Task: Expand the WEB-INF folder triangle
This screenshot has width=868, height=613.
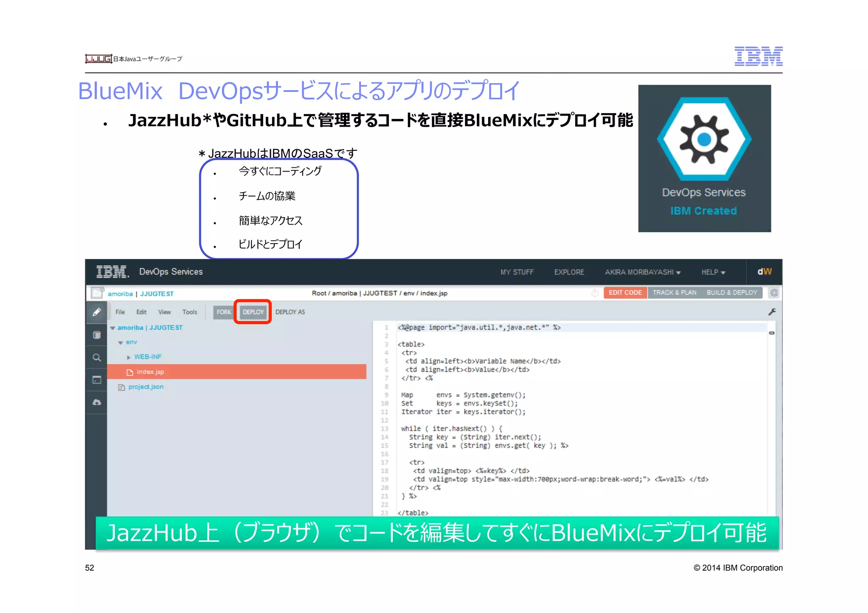Action: (129, 357)
